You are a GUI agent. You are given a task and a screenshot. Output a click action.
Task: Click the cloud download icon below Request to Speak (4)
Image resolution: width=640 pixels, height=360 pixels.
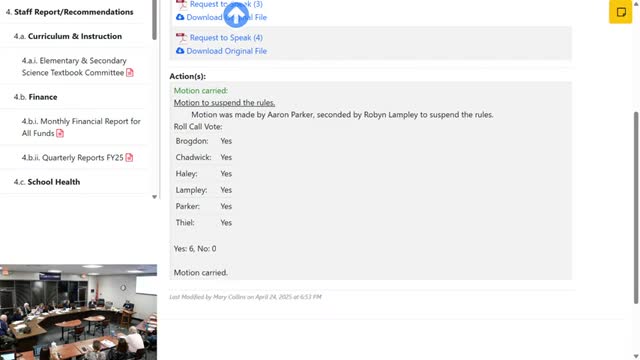point(180,51)
